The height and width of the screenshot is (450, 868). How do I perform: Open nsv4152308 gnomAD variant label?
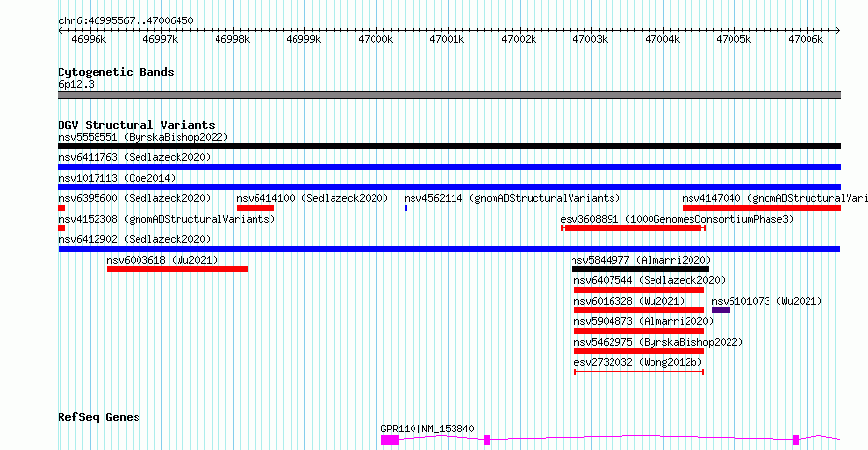click(x=167, y=219)
